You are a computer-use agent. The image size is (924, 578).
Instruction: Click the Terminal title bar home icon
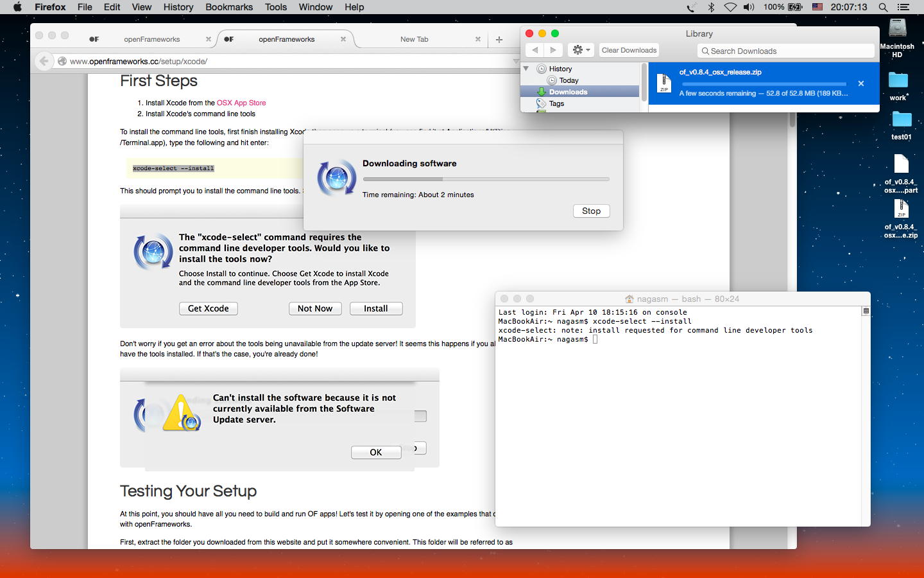pos(629,299)
